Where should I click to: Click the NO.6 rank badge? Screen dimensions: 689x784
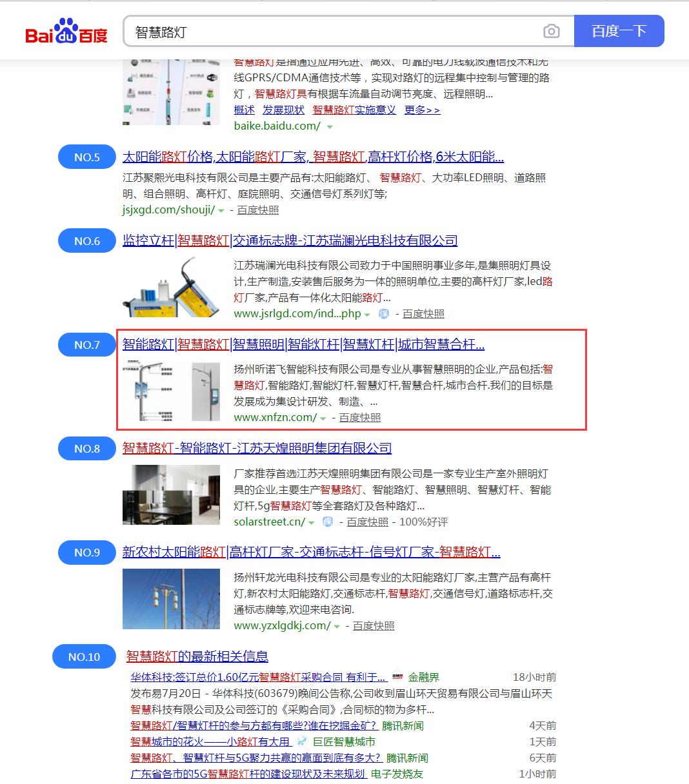[x=87, y=241]
